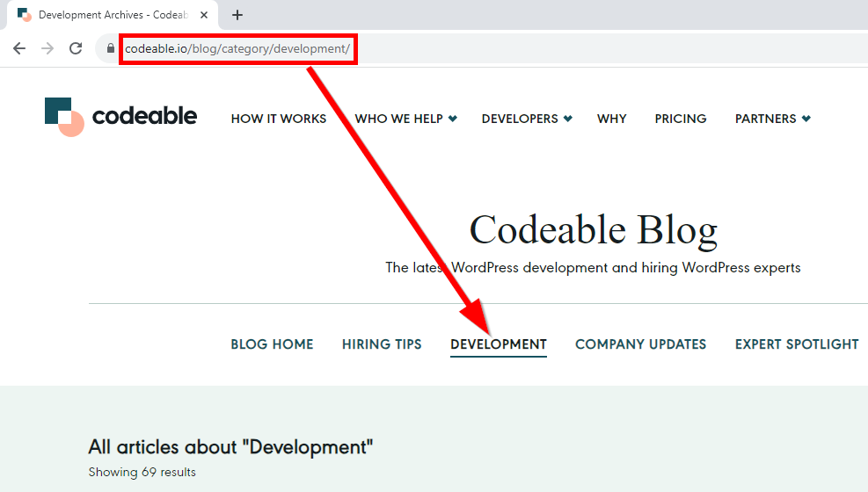Expand the Partners dropdown menu
The width and height of the screenshot is (868, 492).
(773, 119)
